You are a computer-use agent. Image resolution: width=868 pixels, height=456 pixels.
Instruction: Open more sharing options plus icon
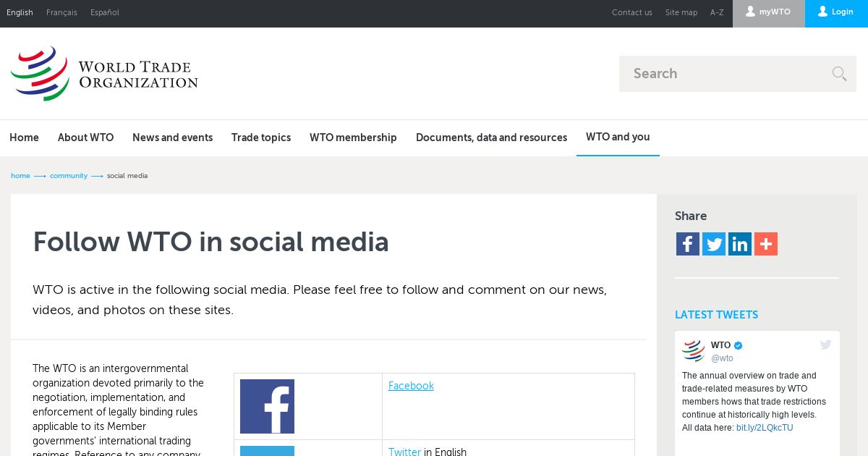[766, 244]
